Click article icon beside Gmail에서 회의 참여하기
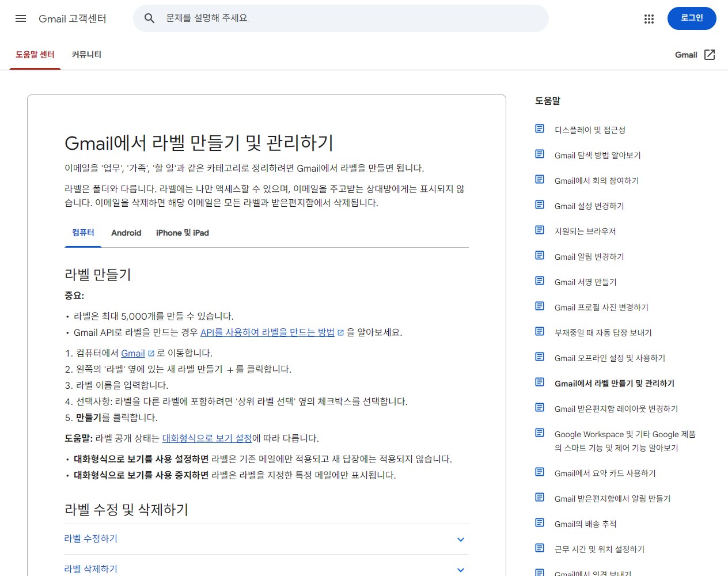The height and width of the screenshot is (576, 728). (x=540, y=179)
